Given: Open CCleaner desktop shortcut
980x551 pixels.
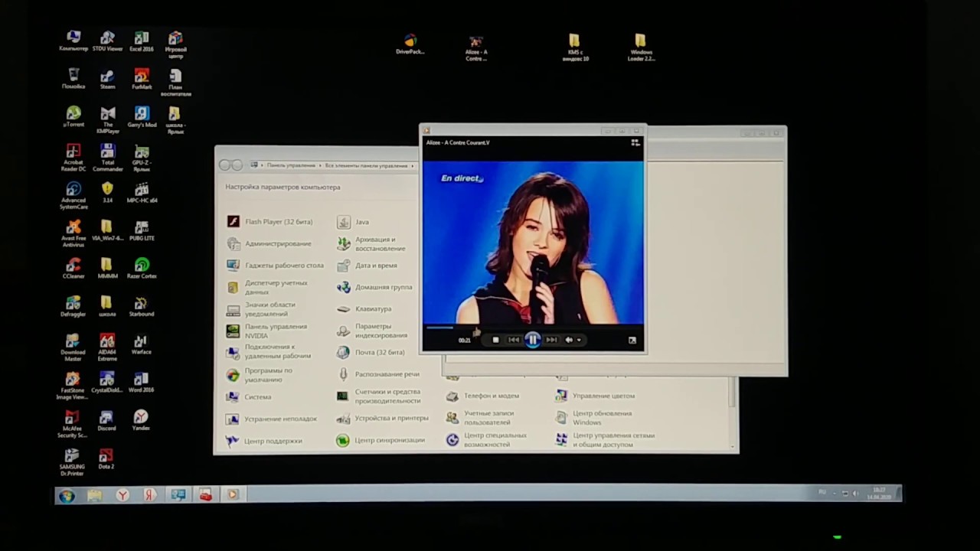Looking at the screenshot, I should [x=73, y=269].
